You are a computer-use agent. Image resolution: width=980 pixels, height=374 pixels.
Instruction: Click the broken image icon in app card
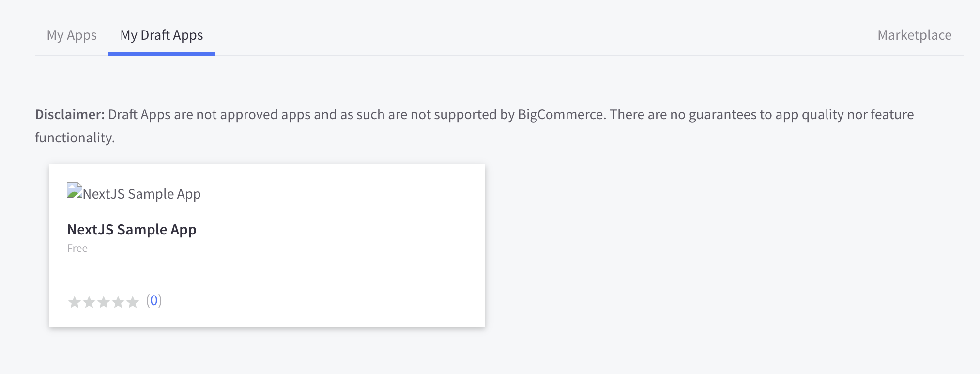point(75,190)
